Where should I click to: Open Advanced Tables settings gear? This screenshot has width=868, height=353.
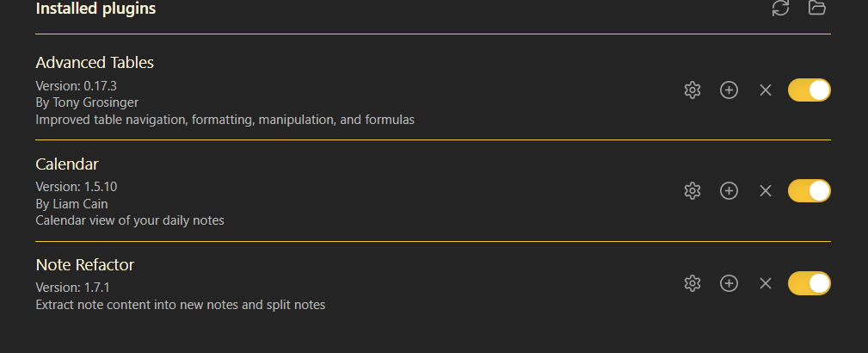(693, 90)
